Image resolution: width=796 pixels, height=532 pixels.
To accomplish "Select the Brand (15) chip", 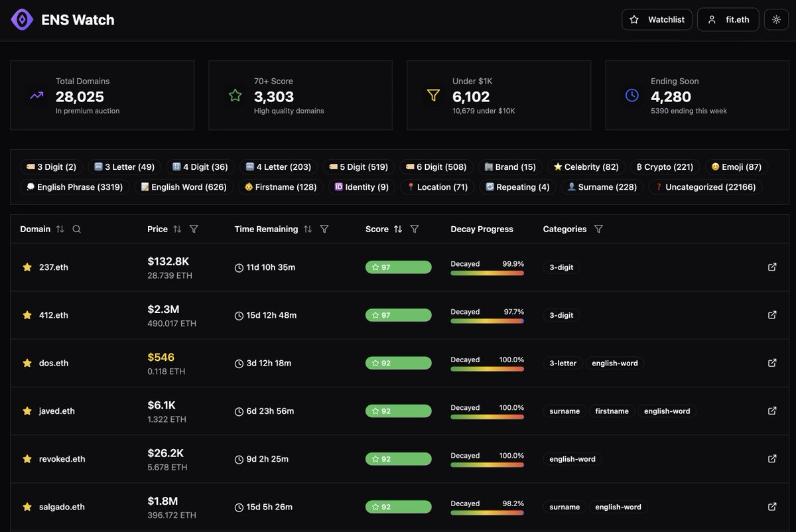I will coord(510,167).
